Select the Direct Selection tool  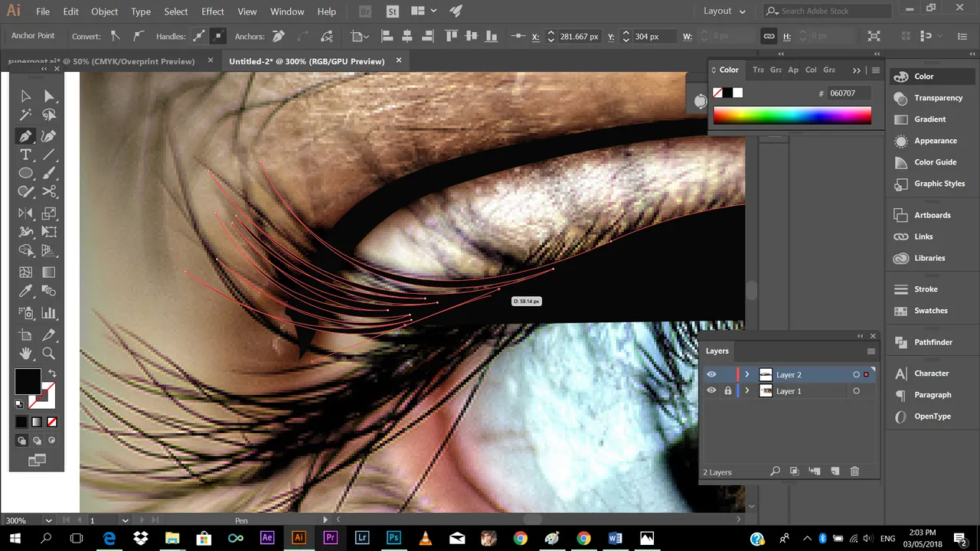[49, 96]
